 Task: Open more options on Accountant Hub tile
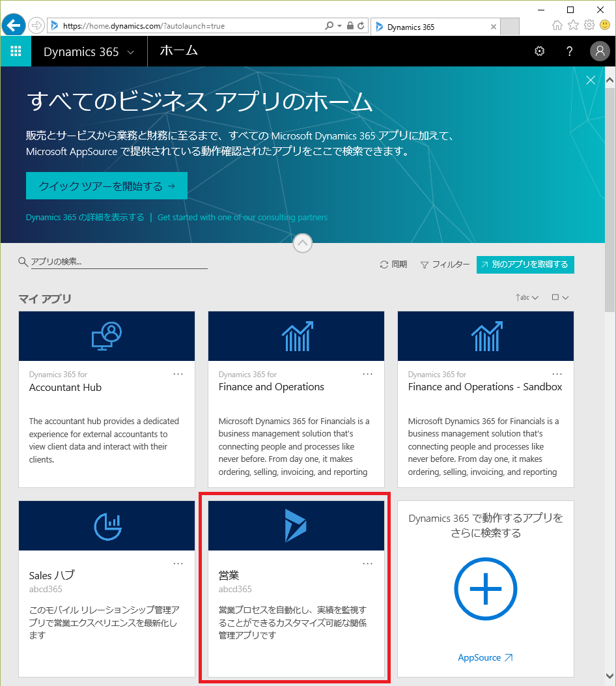pyautogui.click(x=178, y=374)
